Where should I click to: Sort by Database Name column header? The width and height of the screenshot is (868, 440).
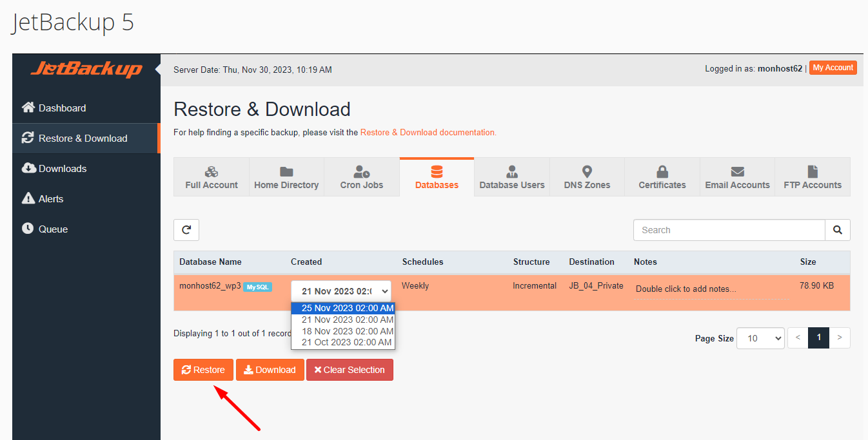pos(210,262)
